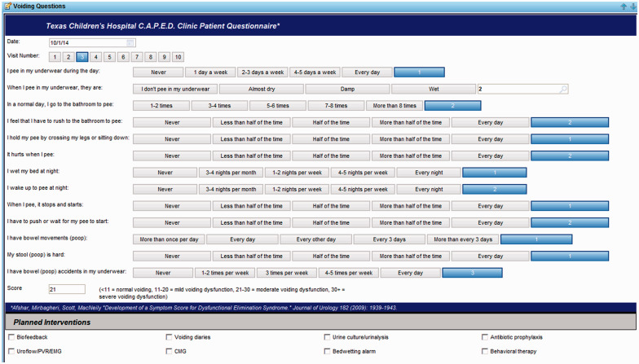Toggle the CMG checkbox

click(x=169, y=351)
